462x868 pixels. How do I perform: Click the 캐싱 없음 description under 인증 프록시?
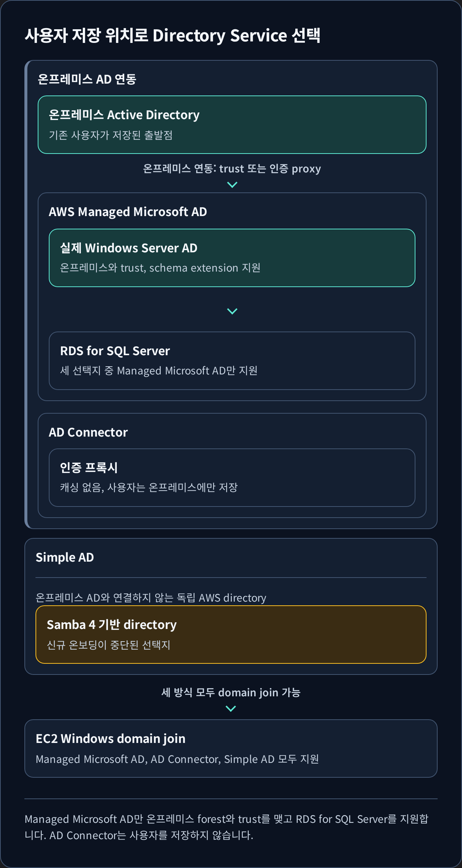[149, 487]
